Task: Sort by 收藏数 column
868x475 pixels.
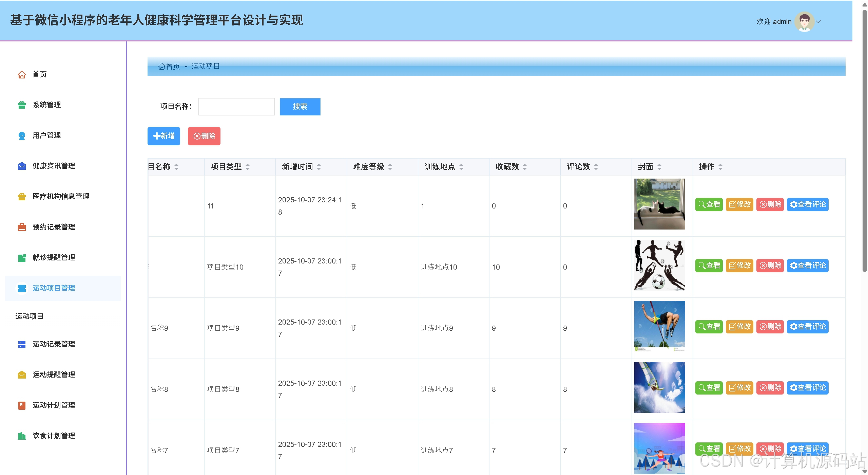Action: coord(525,167)
